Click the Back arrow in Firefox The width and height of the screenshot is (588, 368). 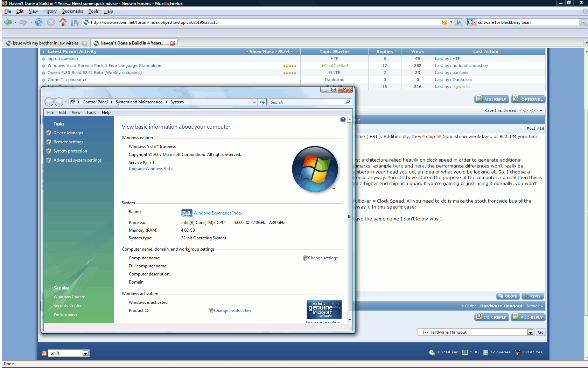(x=8, y=22)
